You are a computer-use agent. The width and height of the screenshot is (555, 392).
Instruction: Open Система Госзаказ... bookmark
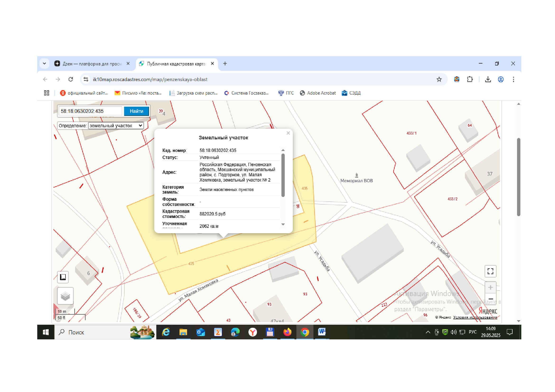(x=246, y=93)
